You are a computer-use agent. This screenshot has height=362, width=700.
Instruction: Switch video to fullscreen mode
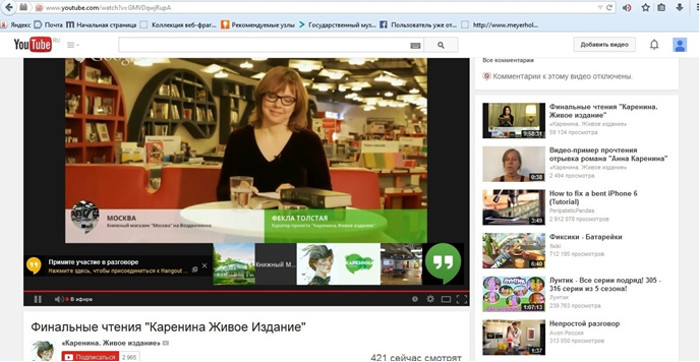462,299
